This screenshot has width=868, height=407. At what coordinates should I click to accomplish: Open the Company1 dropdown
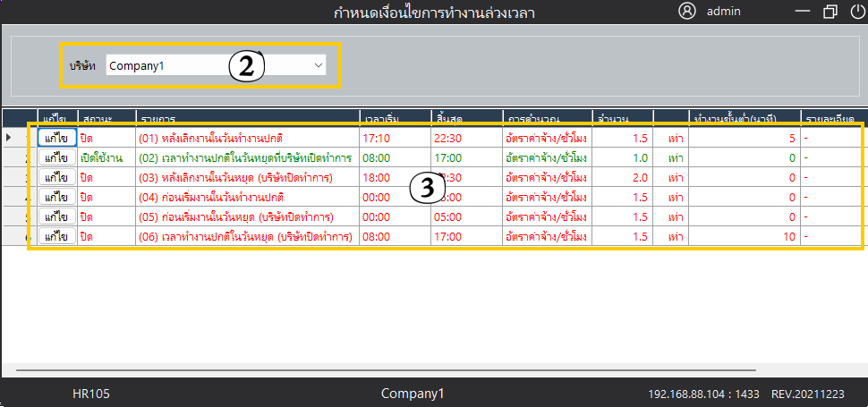[x=215, y=65]
